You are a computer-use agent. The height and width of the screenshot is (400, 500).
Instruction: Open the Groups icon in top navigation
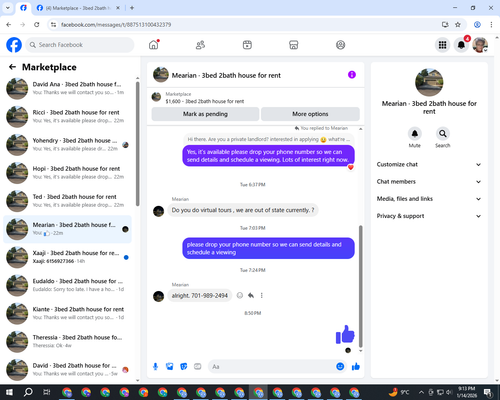click(x=340, y=45)
